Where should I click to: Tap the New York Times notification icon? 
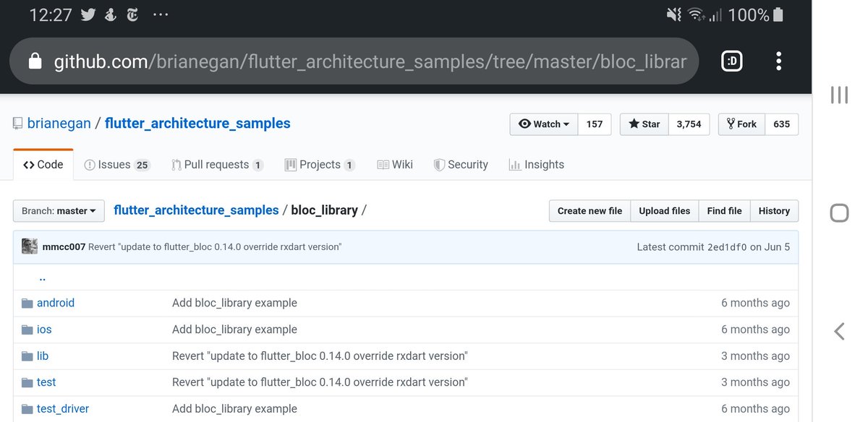tap(132, 14)
